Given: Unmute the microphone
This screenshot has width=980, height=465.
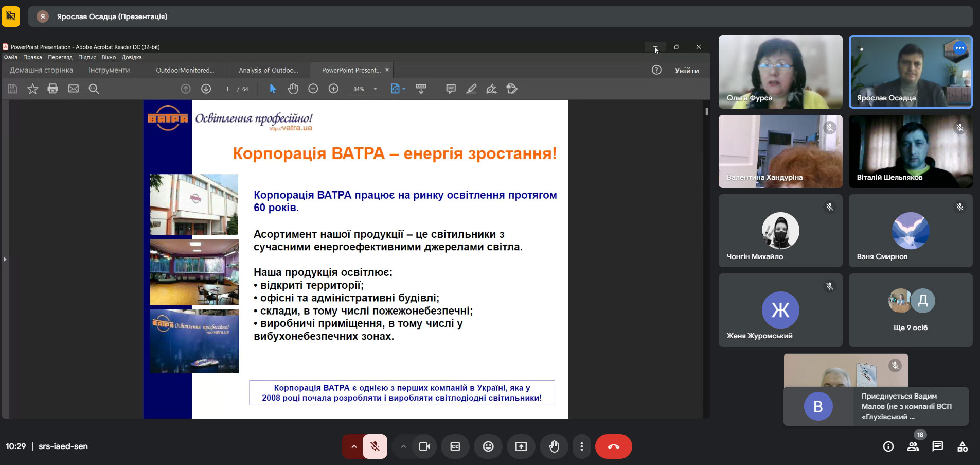Looking at the screenshot, I should point(375,446).
